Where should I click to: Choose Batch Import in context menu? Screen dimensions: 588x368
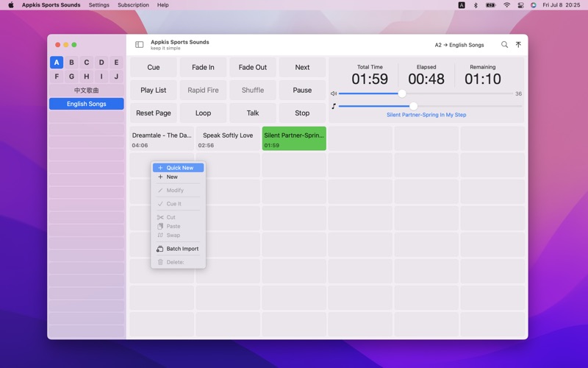178,249
